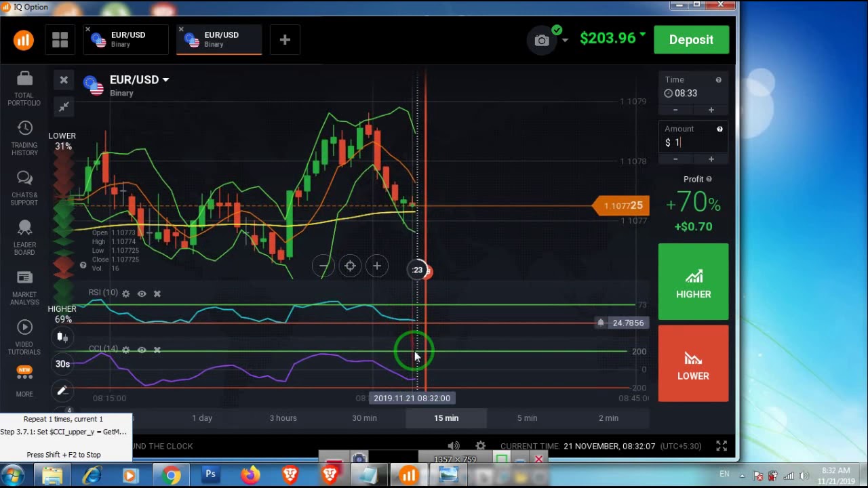Click the red LOWER trade button
The width and height of the screenshot is (868, 488).
(x=693, y=363)
